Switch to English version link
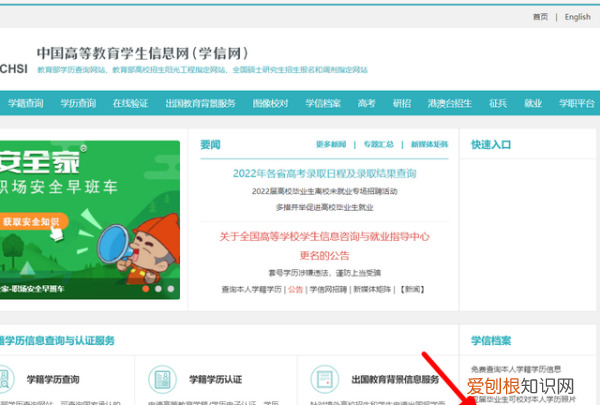Viewport: 600px width, 405px height. click(x=577, y=17)
